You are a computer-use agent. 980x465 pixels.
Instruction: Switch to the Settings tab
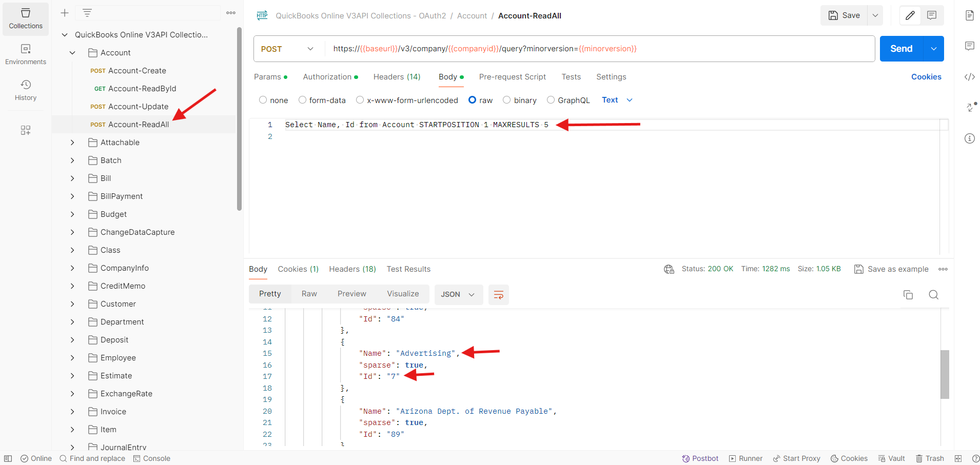click(611, 77)
